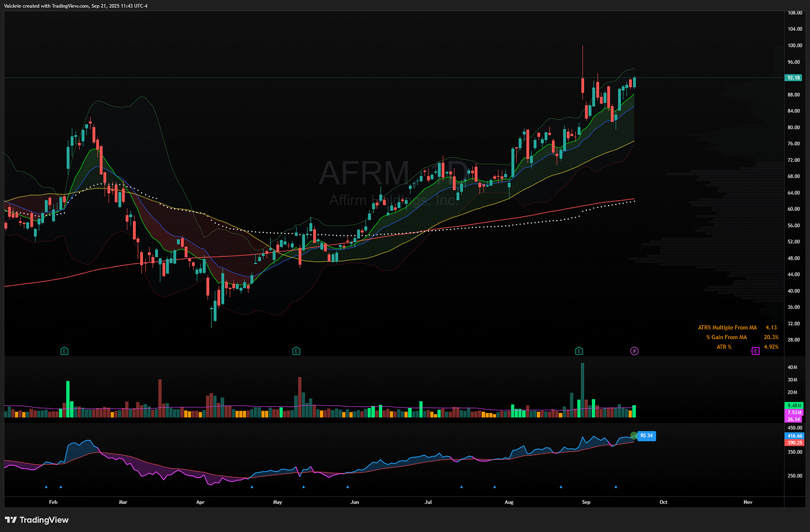
Task: Click the 20.3% gain value
Action: [771, 337]
